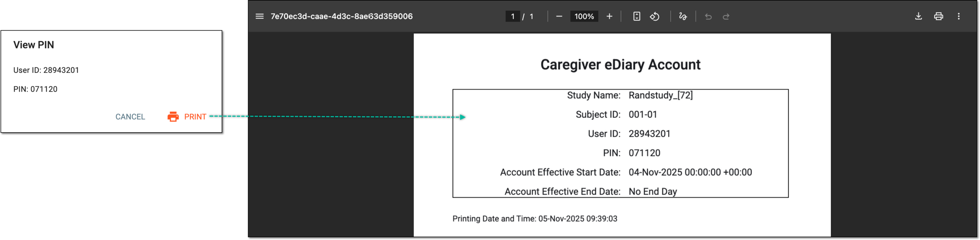This screenshot has height=240, width=980.
Task: Click the Printing Date and Time line
Action: (535, 219)
